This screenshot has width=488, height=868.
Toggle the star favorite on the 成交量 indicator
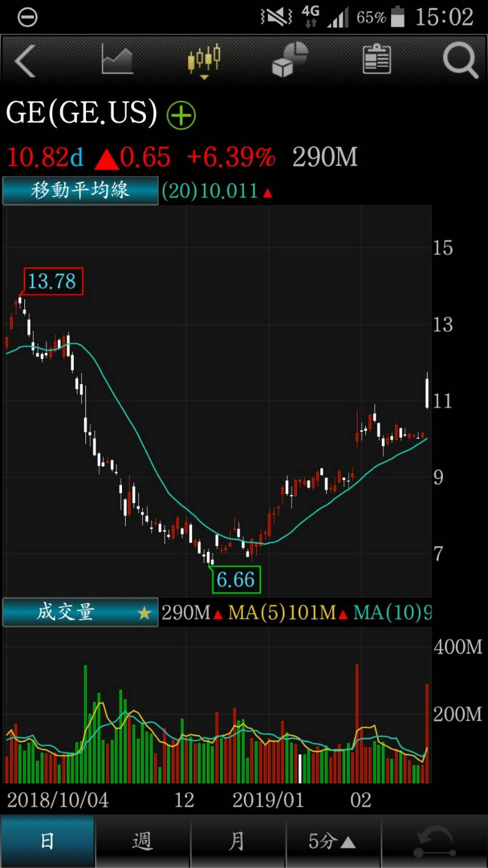coord(144,613)
